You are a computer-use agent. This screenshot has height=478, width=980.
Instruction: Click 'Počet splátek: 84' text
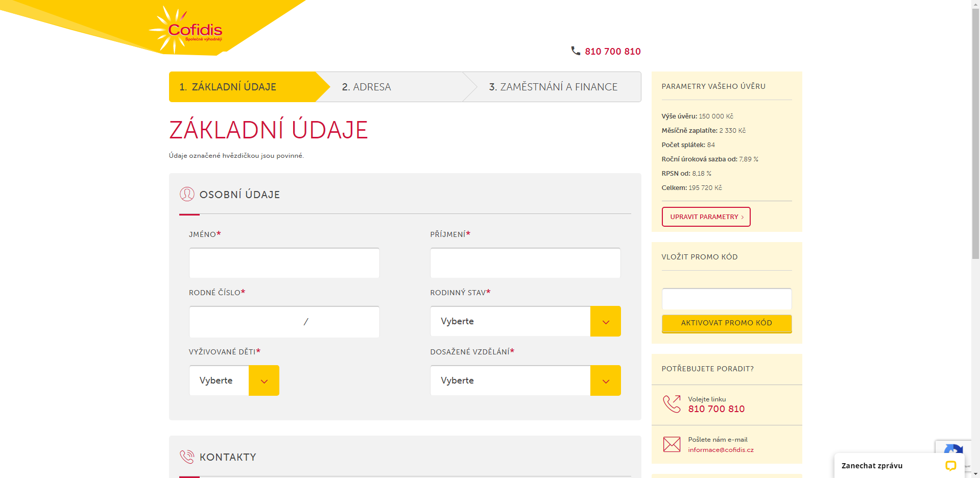[688, 145]
